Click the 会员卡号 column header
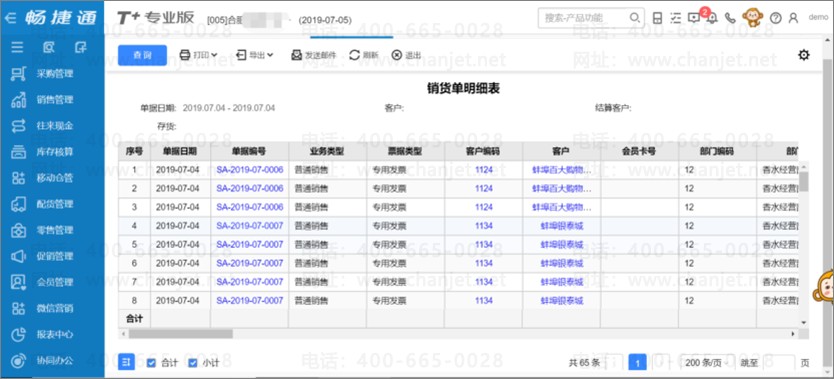Viewport: 834px width, 379px height. tap(639, 151)
